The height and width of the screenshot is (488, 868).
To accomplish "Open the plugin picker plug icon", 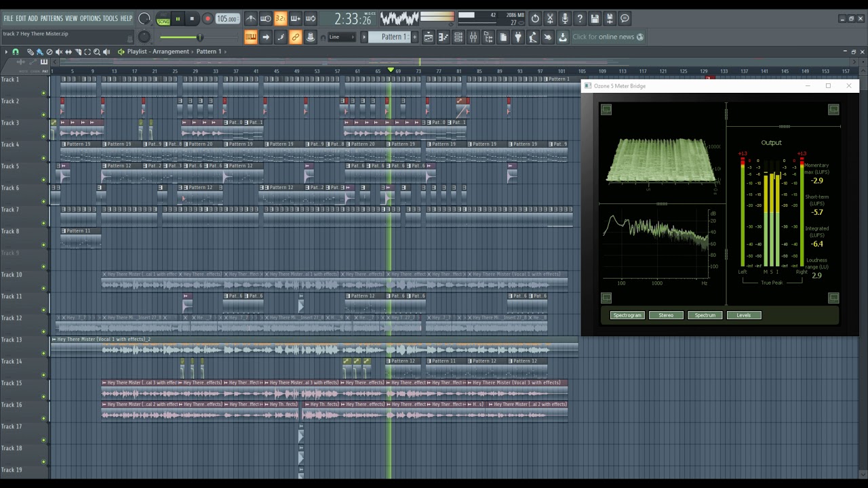I will pos(518,37).
